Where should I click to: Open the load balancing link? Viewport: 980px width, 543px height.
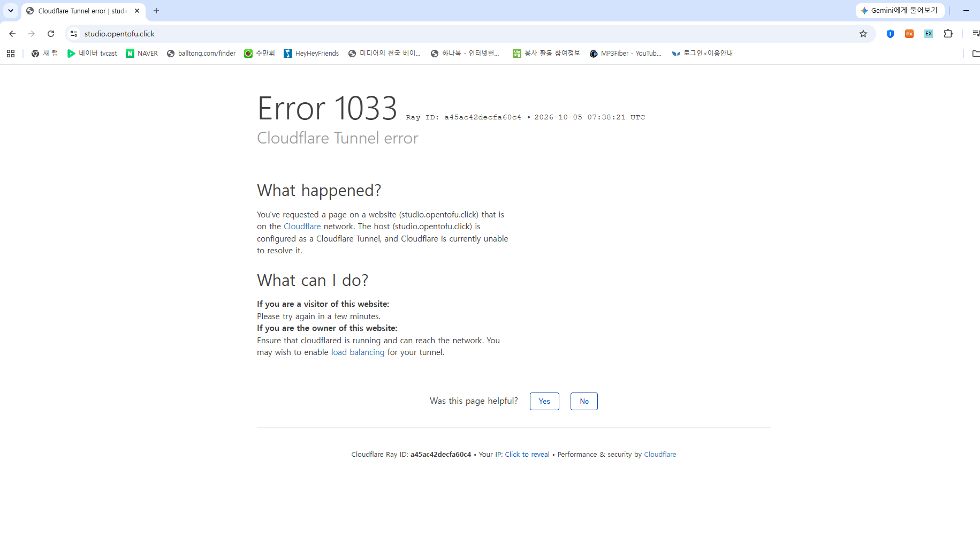[358, 352]
